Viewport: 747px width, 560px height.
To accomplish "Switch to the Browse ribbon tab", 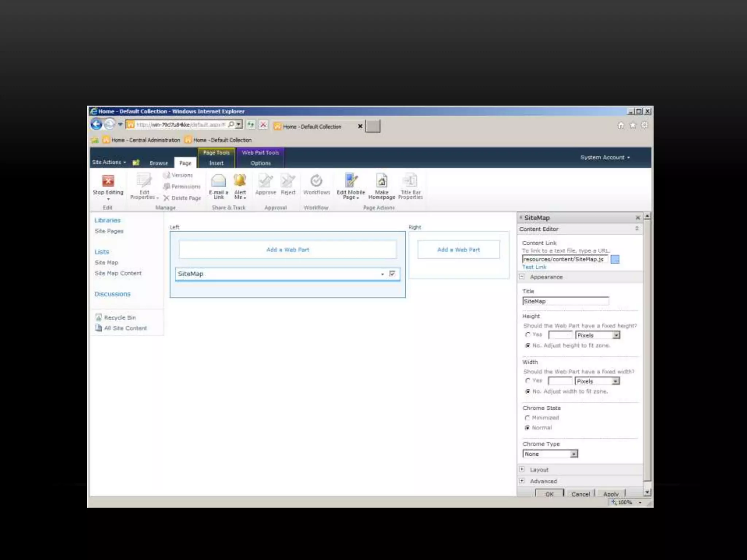I will pos(159,163).
